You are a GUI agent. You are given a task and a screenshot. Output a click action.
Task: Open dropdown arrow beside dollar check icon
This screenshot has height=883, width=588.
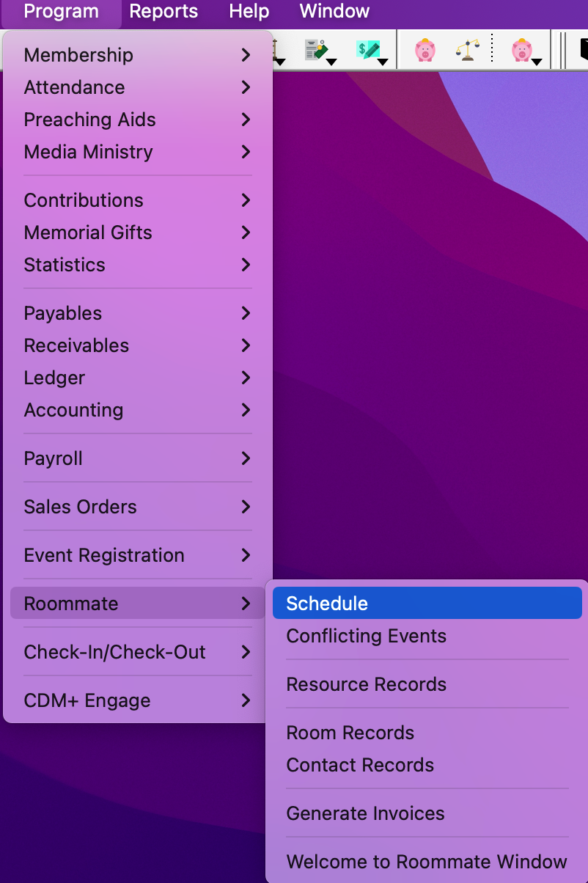(x=383, y=62)
